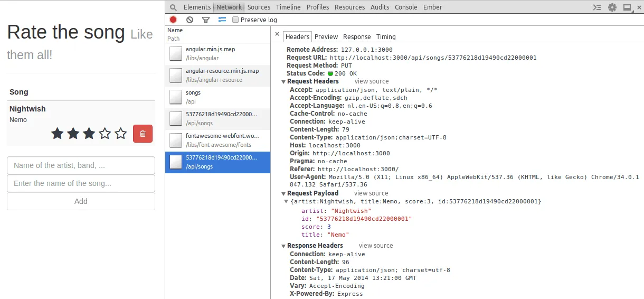Set the rating to the fourth star
Image resolution: width=644 pixels, height=299 pixels.
pyautogui.click(x=105, y=134)
